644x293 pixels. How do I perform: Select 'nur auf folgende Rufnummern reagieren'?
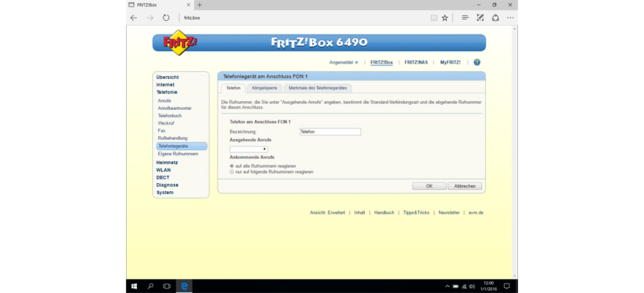[x=232, y=172]
